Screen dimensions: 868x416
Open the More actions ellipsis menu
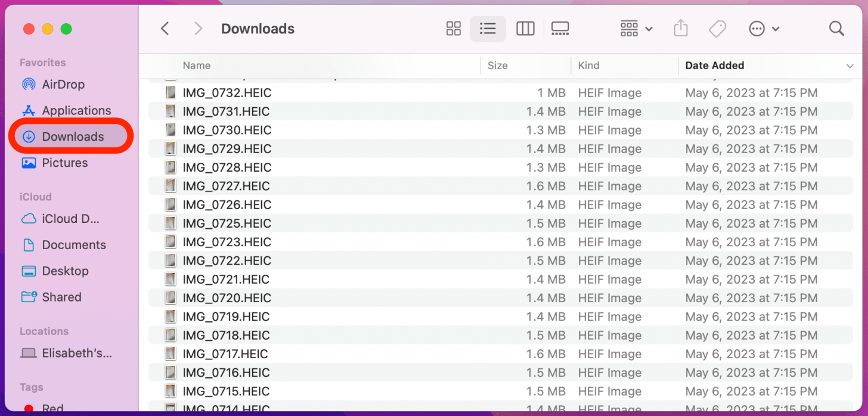coord(764,29)
